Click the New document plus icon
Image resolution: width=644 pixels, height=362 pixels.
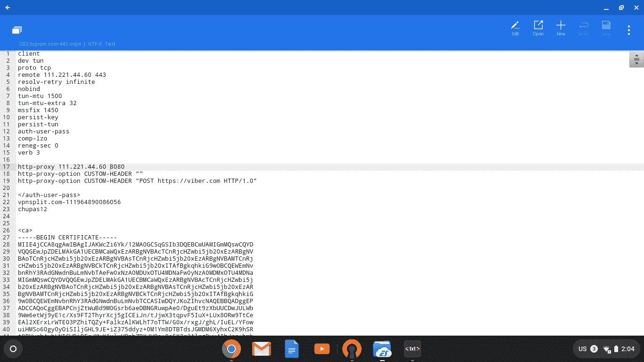[561, 28]
